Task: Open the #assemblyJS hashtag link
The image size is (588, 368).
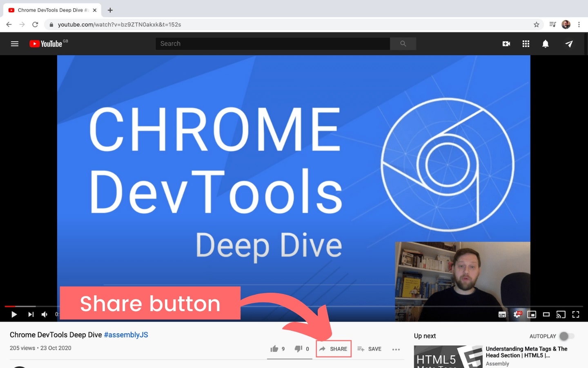Action: pyautogui.click(x=126, y=335)
